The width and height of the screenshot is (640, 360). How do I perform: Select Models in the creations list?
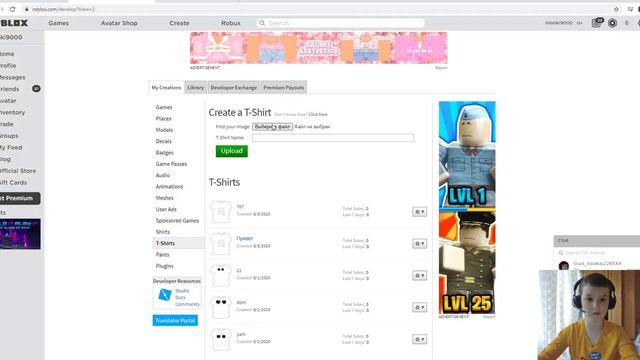(164, 130)
